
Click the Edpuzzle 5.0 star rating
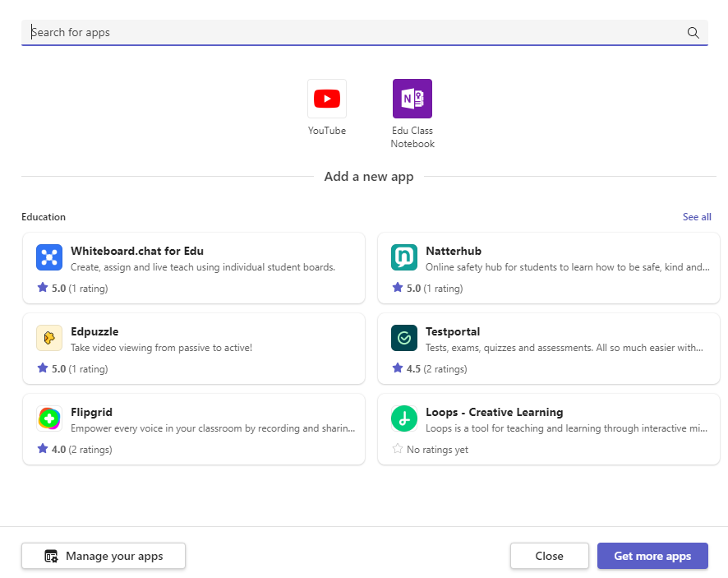tap(43, 368)
